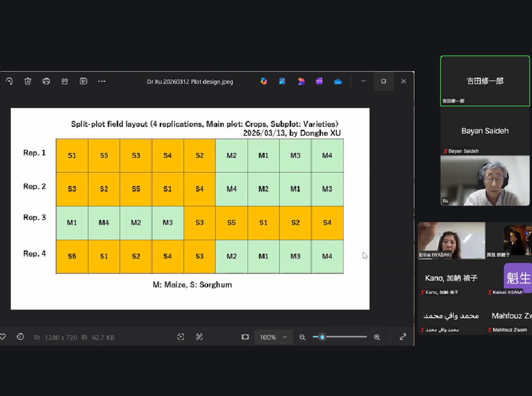Click the zoom slider handle
Image resolution: width=532 pixels, height=396 pixels.
322,337
